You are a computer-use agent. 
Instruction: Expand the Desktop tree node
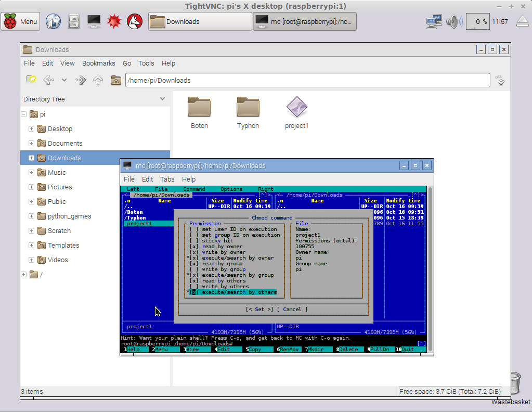(31, 129)
